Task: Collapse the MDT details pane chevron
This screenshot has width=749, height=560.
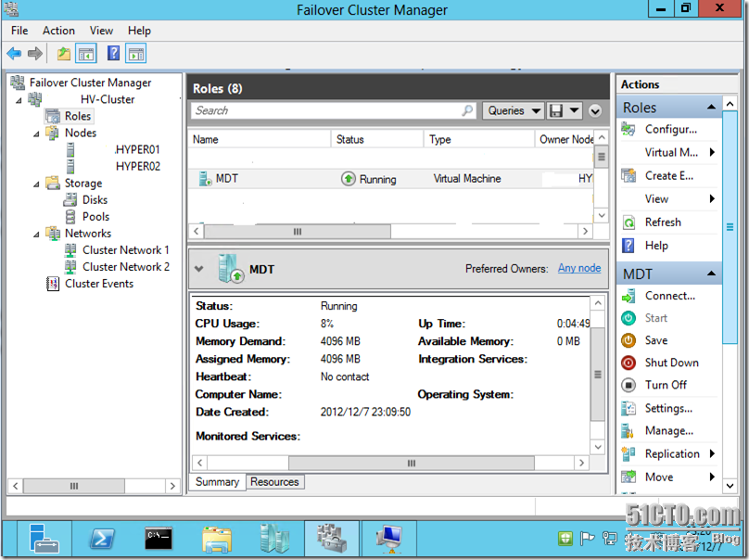Action: [198, 269]
